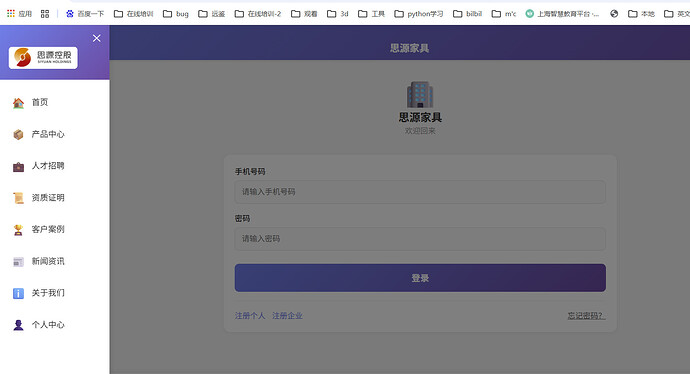
Task: Click the globe icon bookmark
Action: click(x=614, y=14)
